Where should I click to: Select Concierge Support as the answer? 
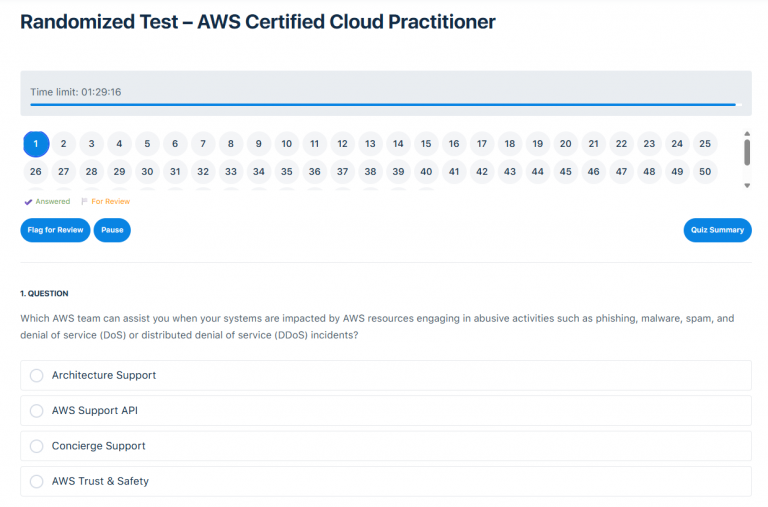(37, 446)
